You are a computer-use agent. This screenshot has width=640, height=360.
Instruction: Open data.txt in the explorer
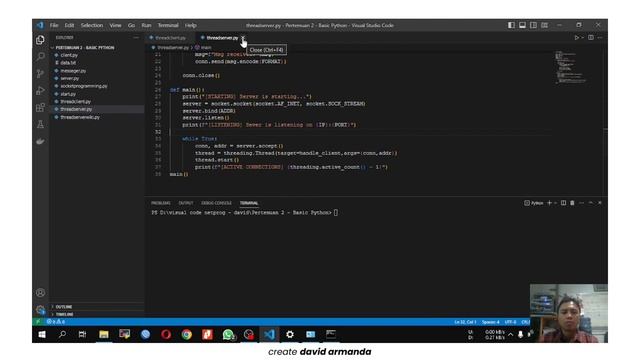(68, 63)
